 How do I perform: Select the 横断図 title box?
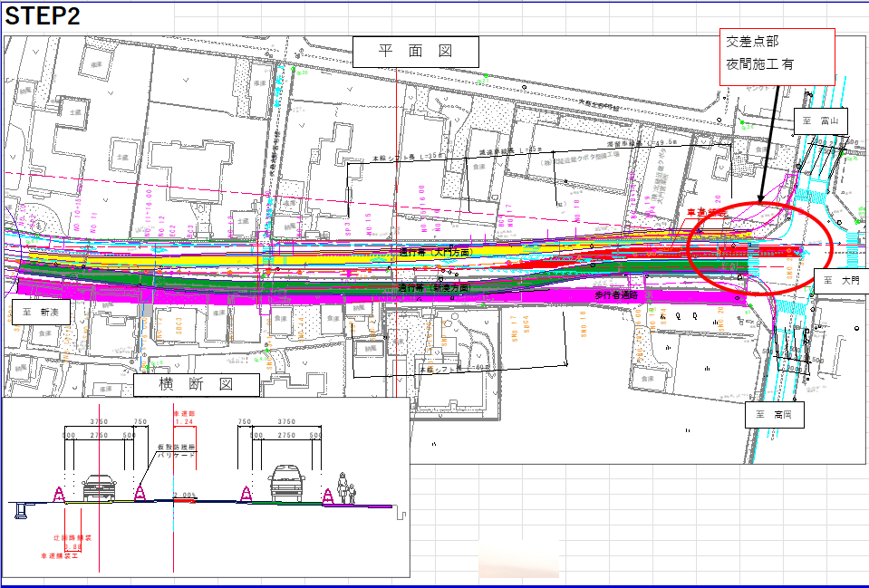(x=197, y=384)
